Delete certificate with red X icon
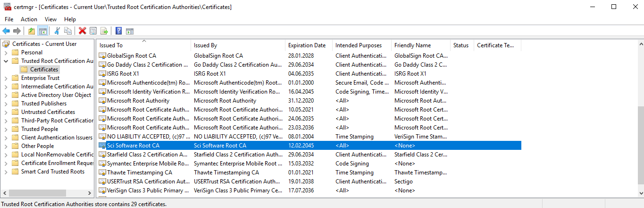 click(x=83, y=31)
